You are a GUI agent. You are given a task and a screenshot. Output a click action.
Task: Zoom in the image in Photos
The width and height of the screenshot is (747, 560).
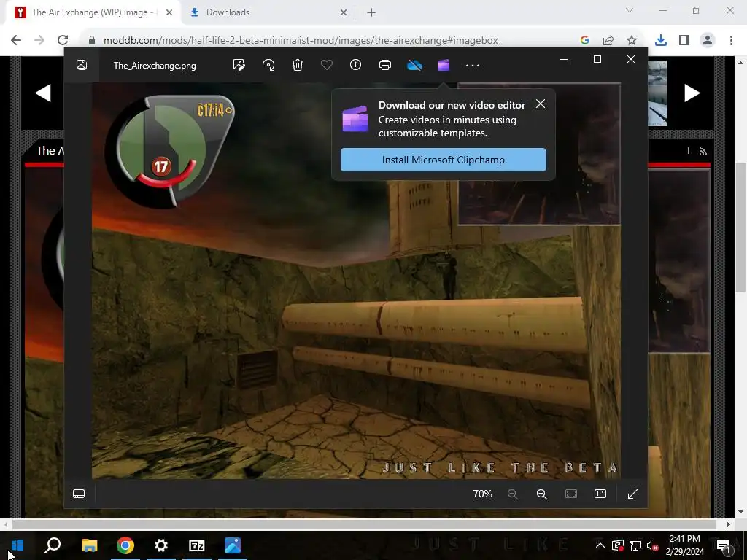point(542,494)
